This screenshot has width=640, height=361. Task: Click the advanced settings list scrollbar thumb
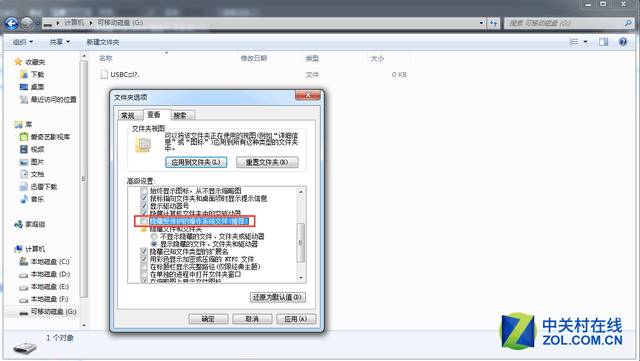tap(301, 243)
